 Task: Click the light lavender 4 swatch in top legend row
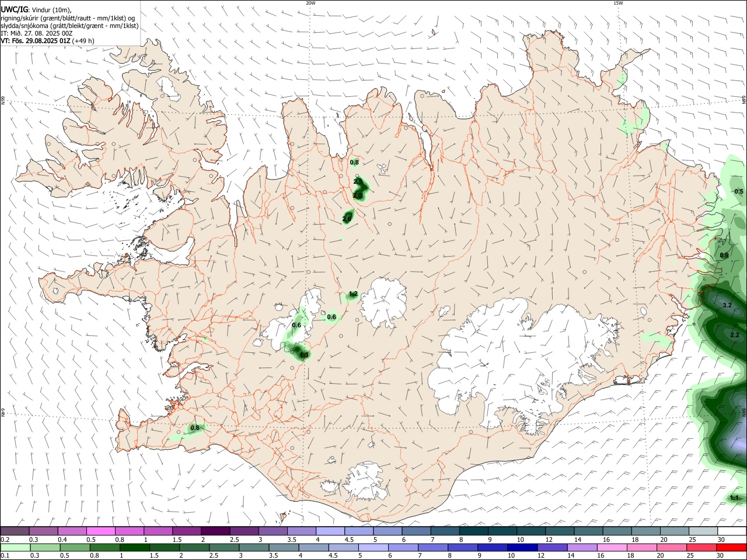point(330,531)
